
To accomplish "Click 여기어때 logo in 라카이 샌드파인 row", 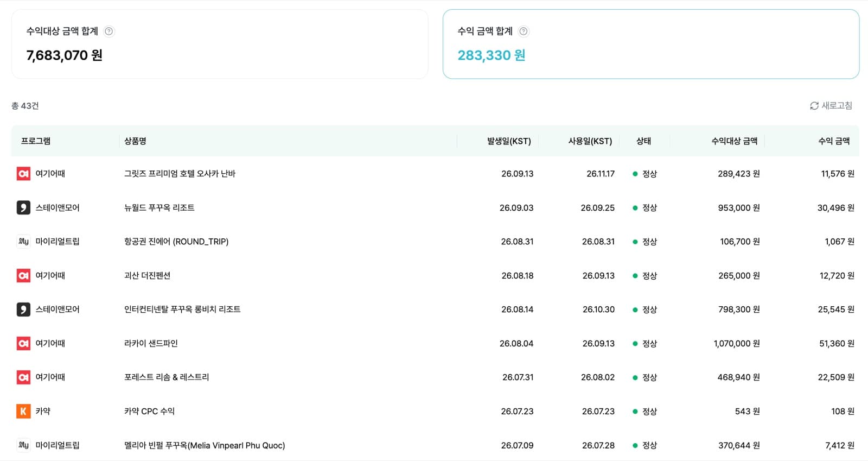I will click(x=23, y=344).
